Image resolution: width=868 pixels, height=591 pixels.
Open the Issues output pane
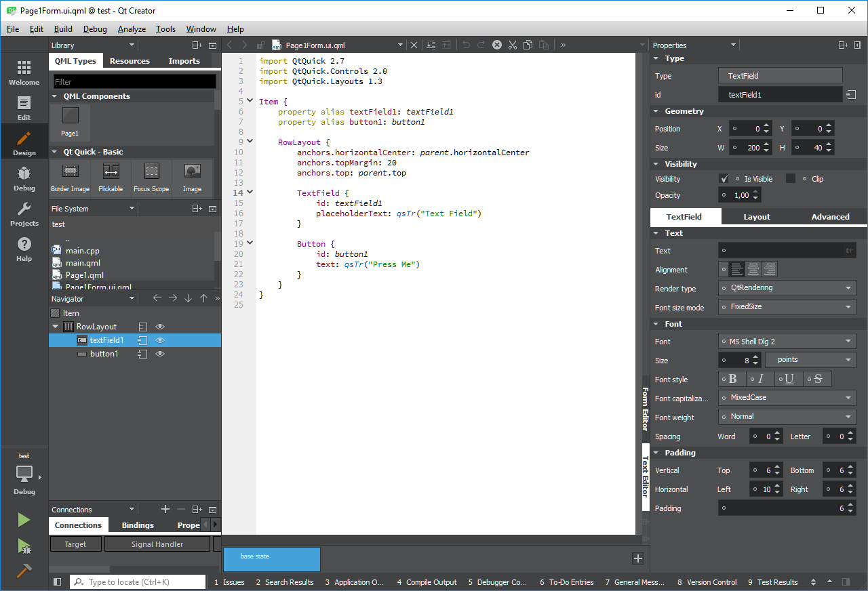229,582
